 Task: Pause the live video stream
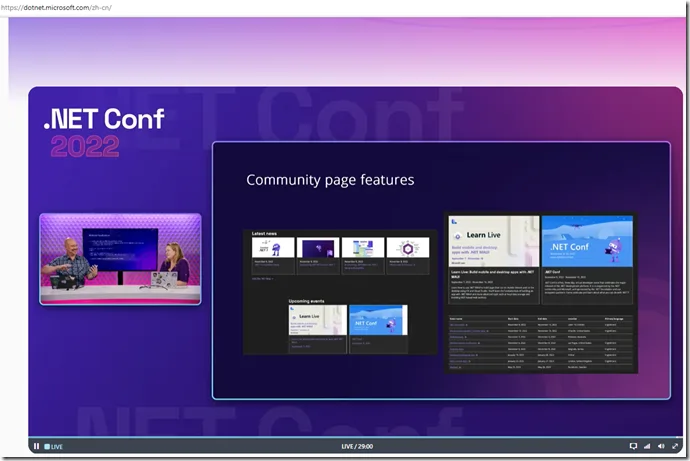(x=37, y=446)
